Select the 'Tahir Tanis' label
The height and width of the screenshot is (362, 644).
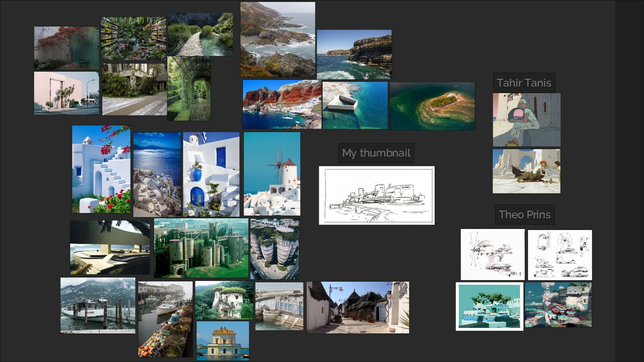coord(524,83)
